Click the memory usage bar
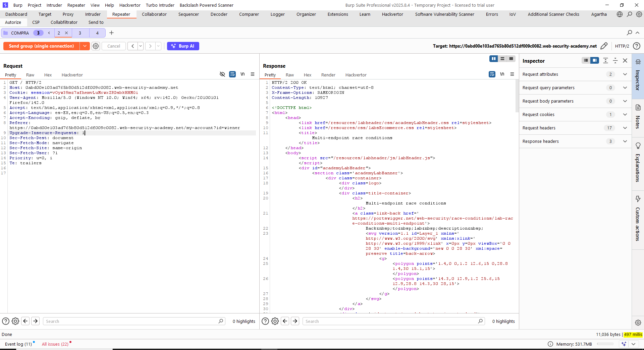644x350 pixels. pyautogui.click(x=605, y=344)
